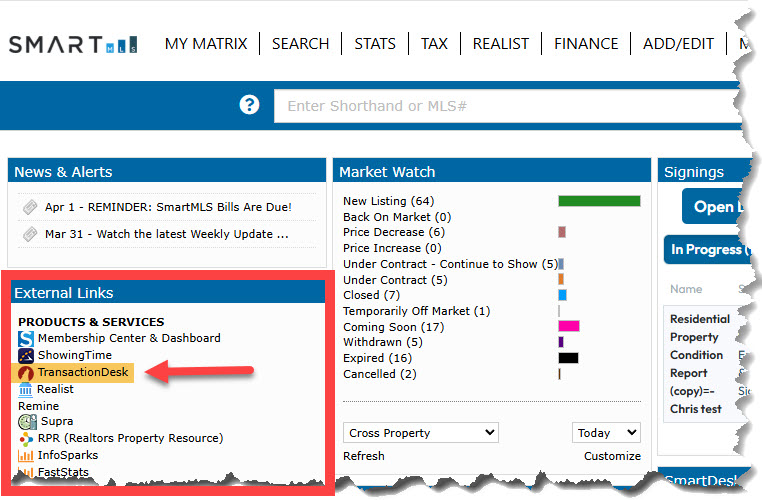
Task: Click the RPR house icon
Action: [x=26, y=439]
